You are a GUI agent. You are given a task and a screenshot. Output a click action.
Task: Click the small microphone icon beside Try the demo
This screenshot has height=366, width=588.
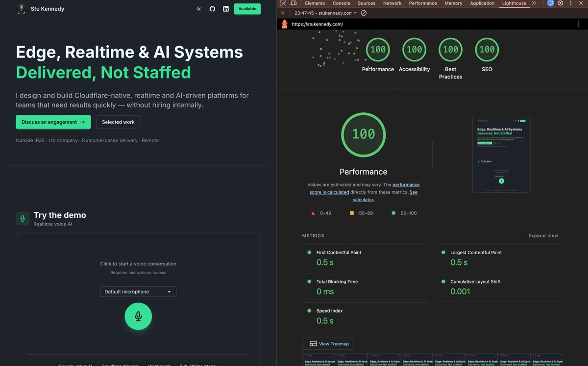(23, 219)
